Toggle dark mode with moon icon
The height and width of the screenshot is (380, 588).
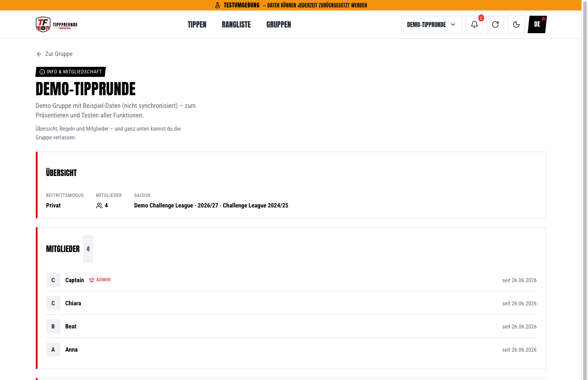point(516,24)
